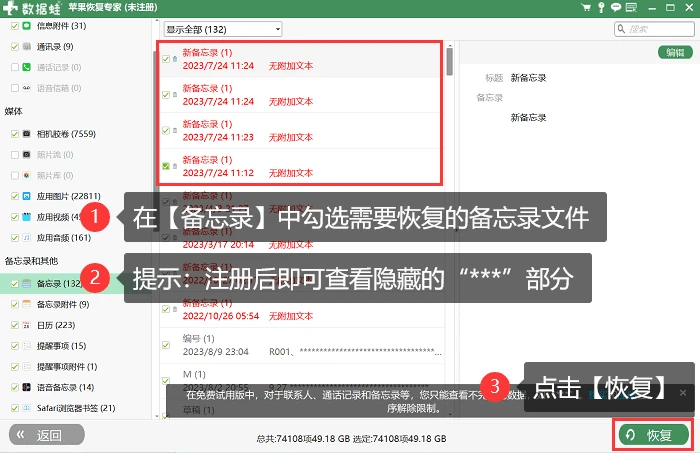Image resolution: width=700 pixels, height=453 pixels.
Task: Click the dropdown arrow of the filter combo box
Action: (278, 29)
